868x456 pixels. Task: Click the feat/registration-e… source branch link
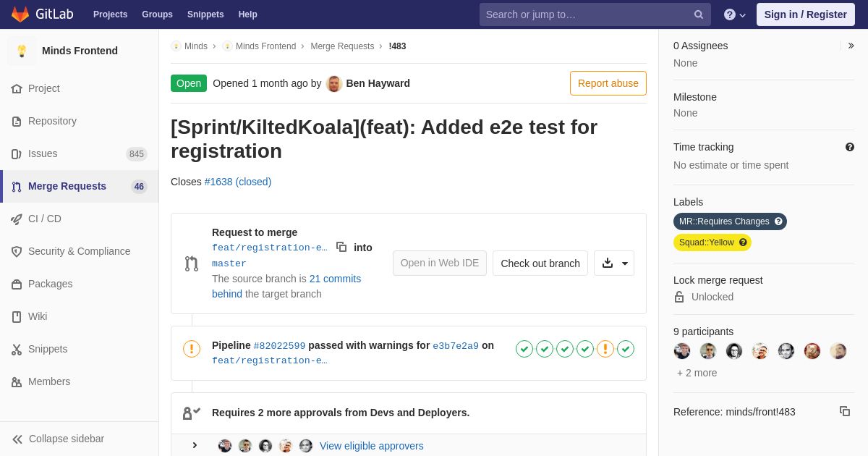[270, 248]
